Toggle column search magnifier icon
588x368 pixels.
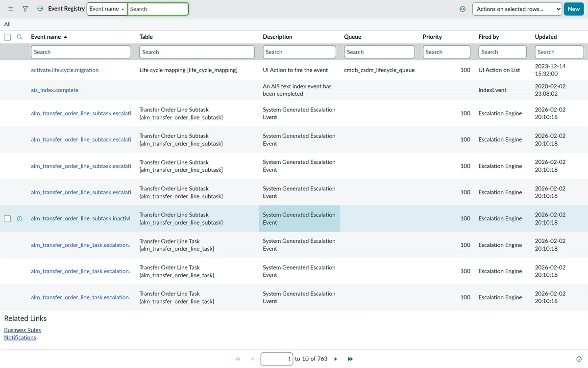click(20, 37)
